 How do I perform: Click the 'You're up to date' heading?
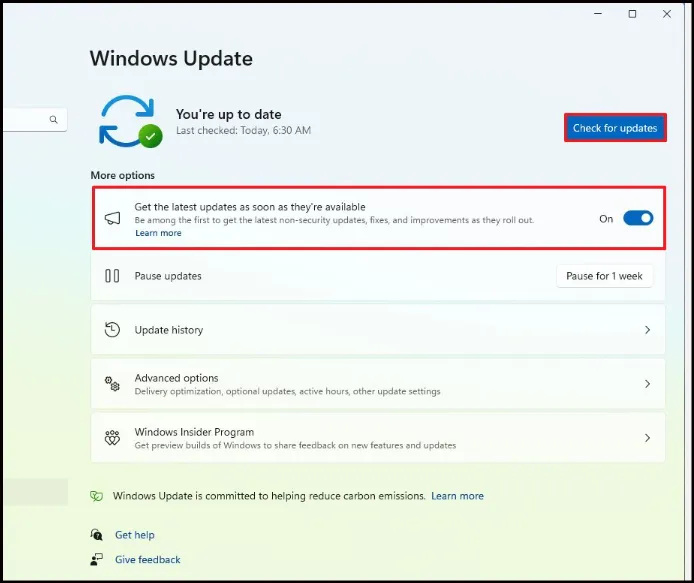(228, 114)
